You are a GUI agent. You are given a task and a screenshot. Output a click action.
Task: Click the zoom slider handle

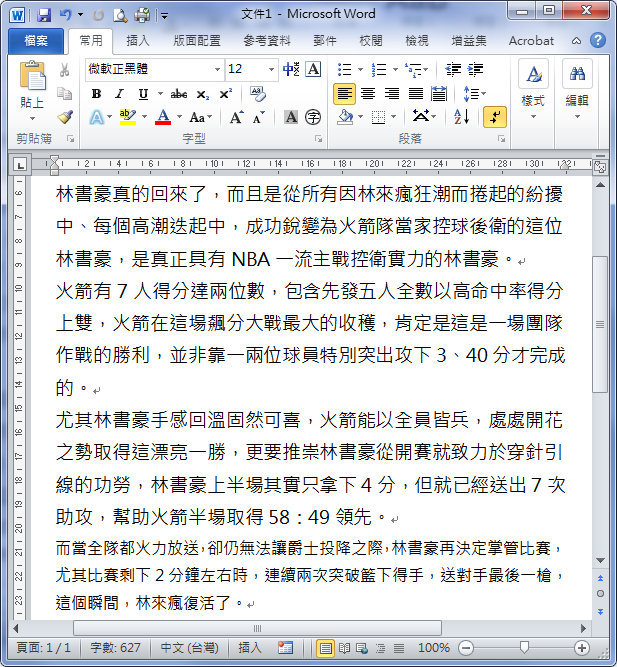coord(524,647)
